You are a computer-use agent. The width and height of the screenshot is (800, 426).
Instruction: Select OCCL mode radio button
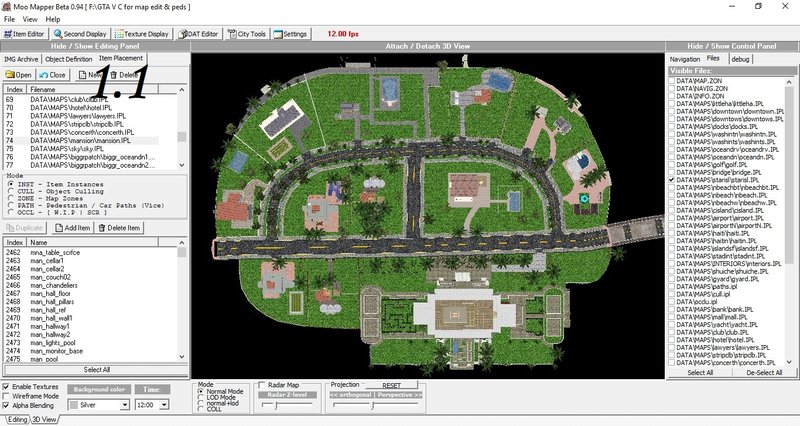pos(11,212)
